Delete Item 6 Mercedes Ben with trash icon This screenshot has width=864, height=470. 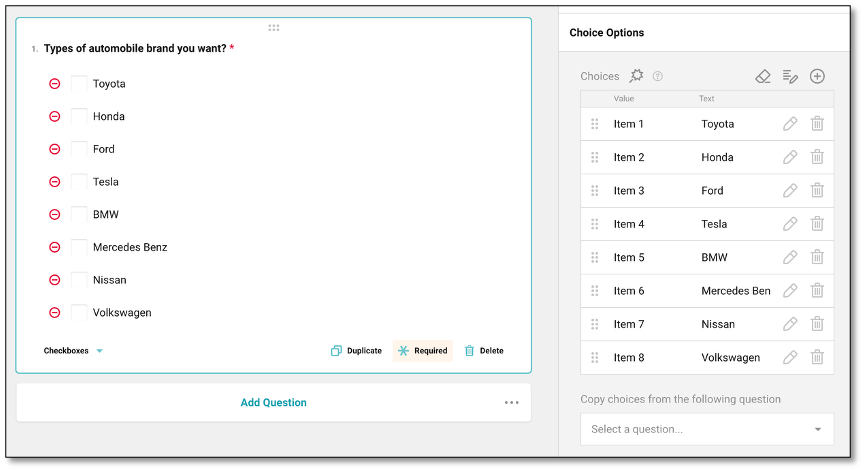click(817, 290)
